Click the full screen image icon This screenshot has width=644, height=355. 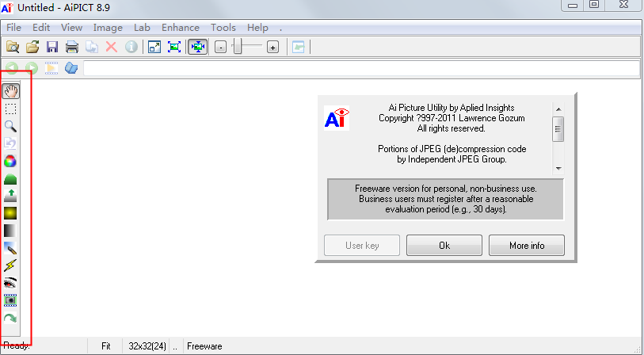[174, 47]
